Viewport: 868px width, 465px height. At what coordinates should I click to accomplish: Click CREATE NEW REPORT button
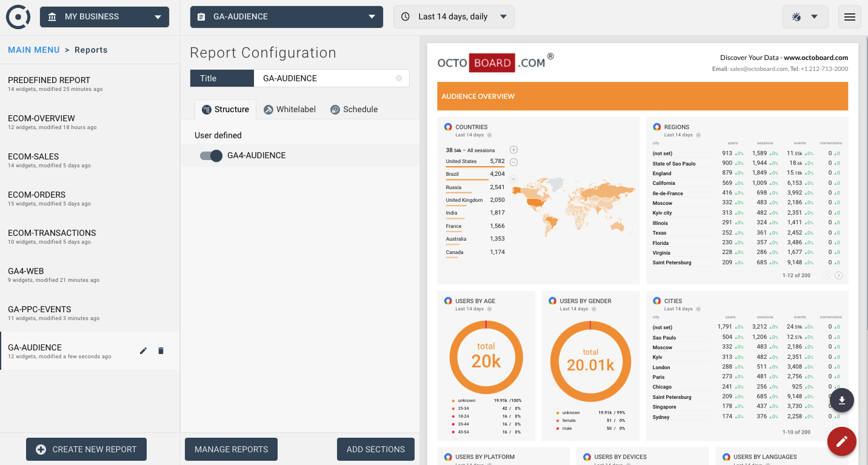[x=86, y=449]
